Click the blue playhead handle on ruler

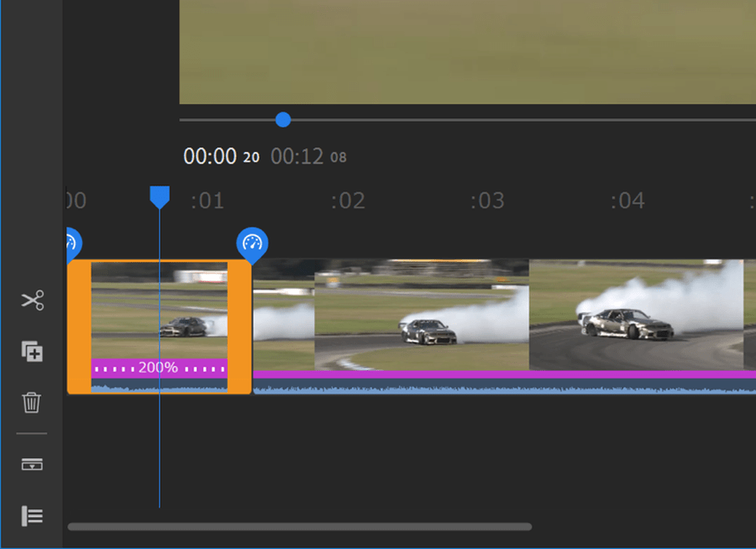pos(160,197)
